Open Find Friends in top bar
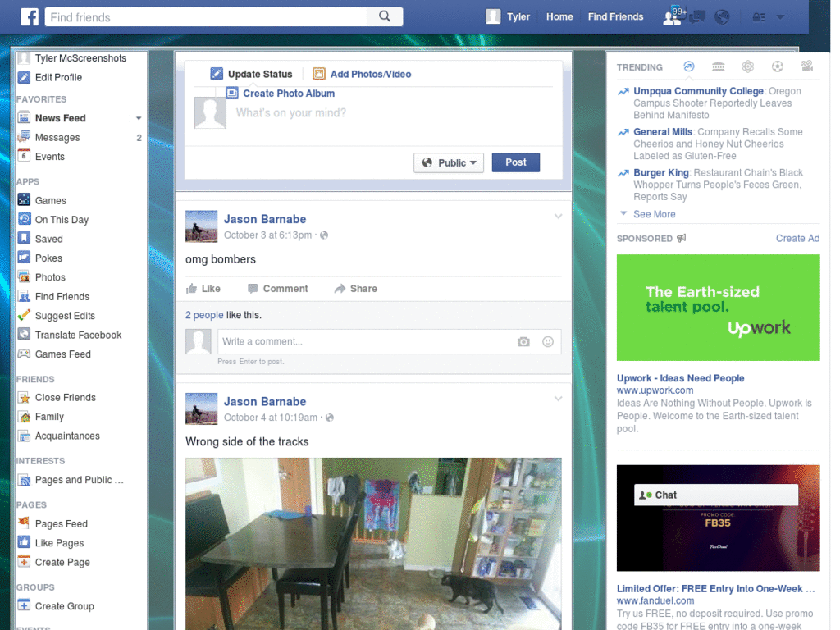 point(615,16)
